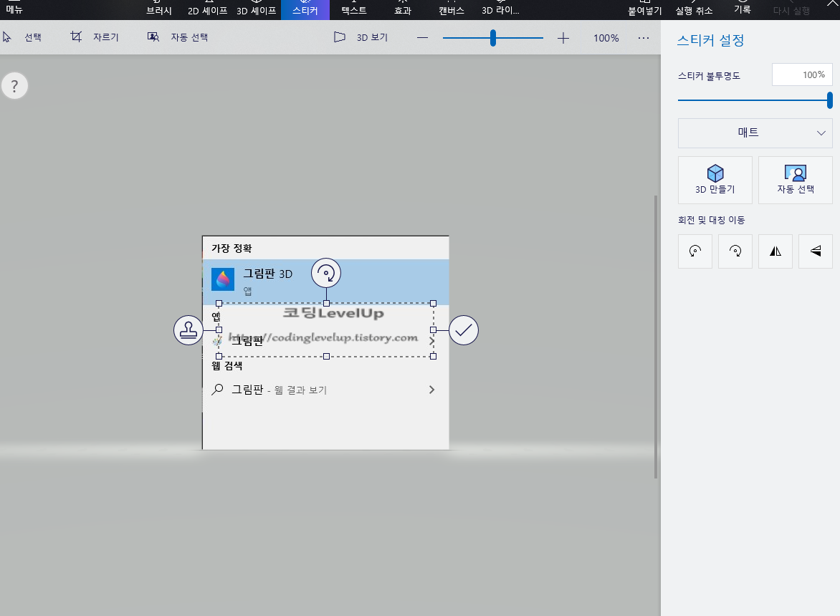840x616 pixels.
Task: Open the 기록 history
Action: point(742,9)
